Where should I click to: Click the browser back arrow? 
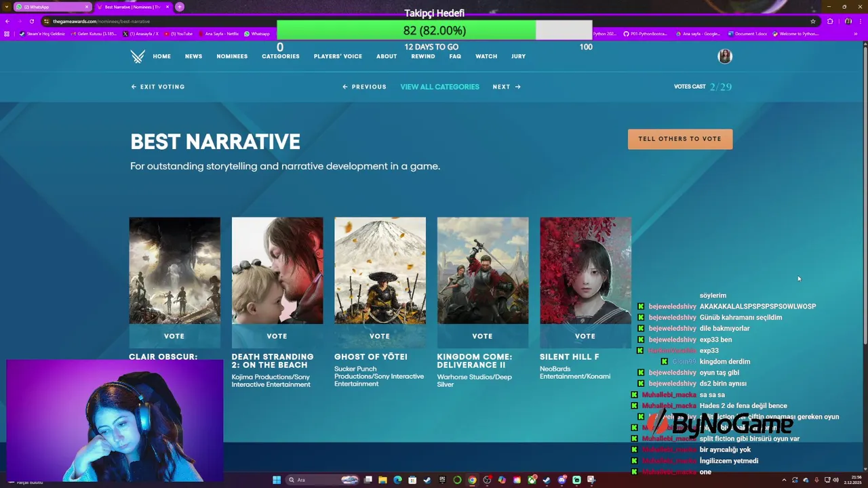coord(7,21)
